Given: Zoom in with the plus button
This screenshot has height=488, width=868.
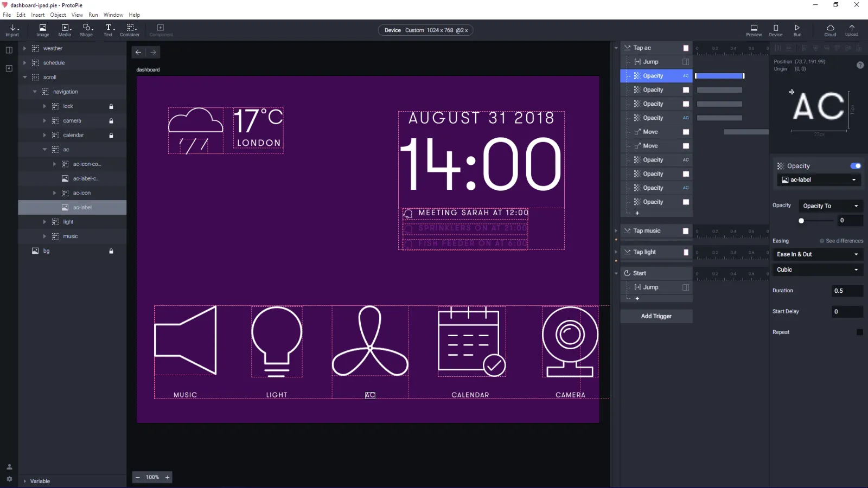Looking at the screenshot, I should click(x=167, y=477).
